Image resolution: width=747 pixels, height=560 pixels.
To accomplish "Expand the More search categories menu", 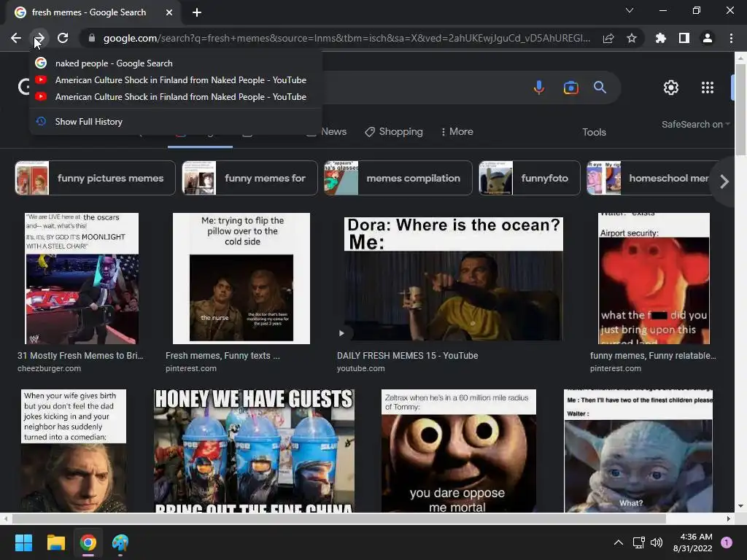I will pyautogui.click(x=457, y=131).
